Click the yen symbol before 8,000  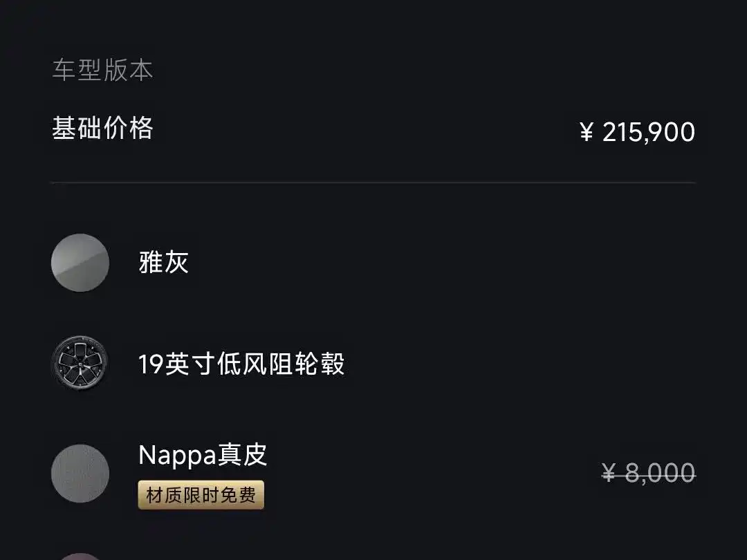(x=609, y=474)
